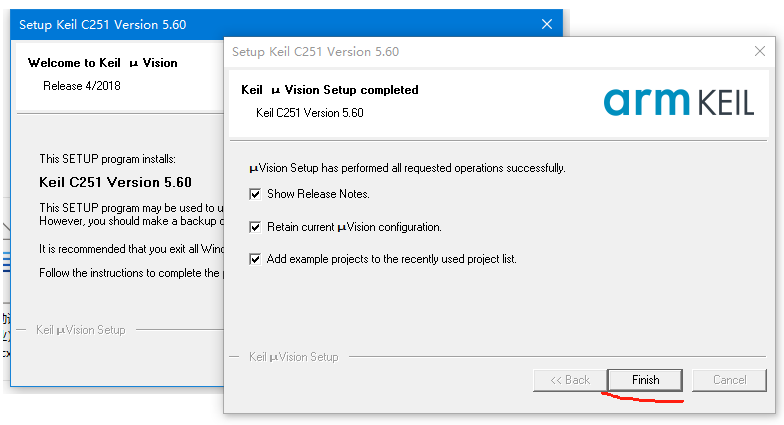Click 'Keil µVision Setup' footer label in background window
Viewport: 784px width, 425px height.
point(80,330)
